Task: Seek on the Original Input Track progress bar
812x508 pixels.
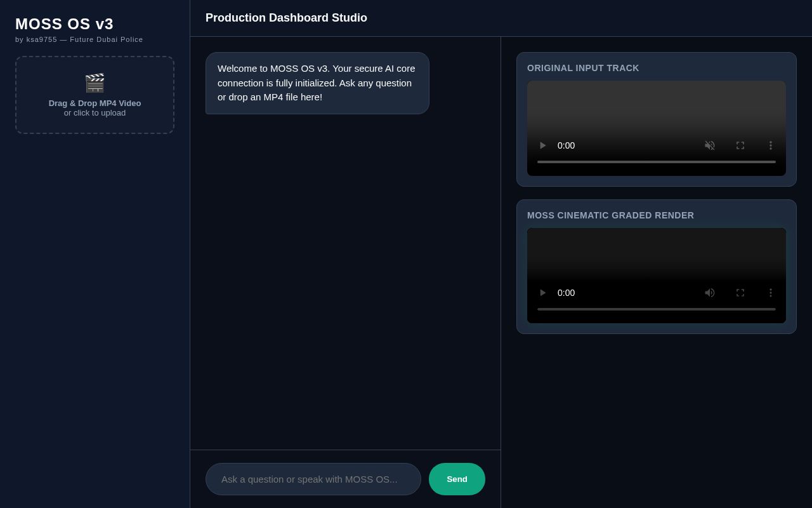Action: coord(657,162)
